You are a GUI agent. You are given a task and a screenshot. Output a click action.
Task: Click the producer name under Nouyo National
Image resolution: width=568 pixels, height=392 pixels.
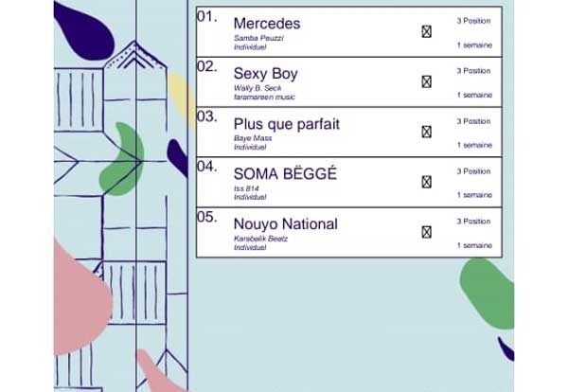[x=260, y=239]
